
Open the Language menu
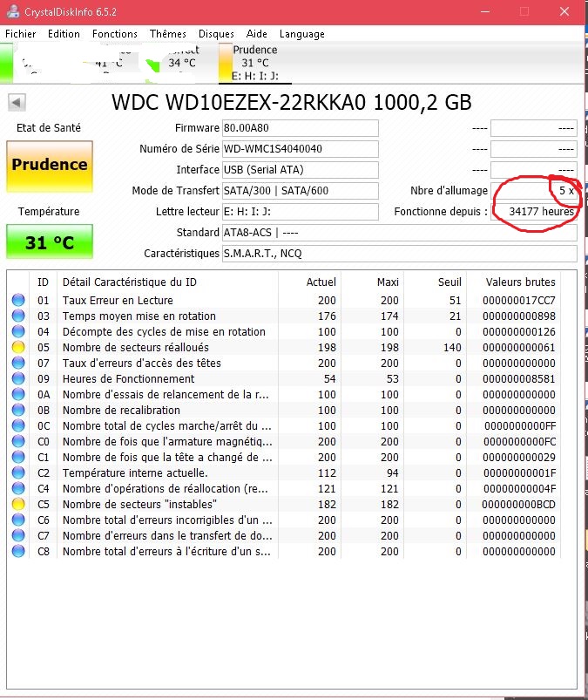click(302, 34)
